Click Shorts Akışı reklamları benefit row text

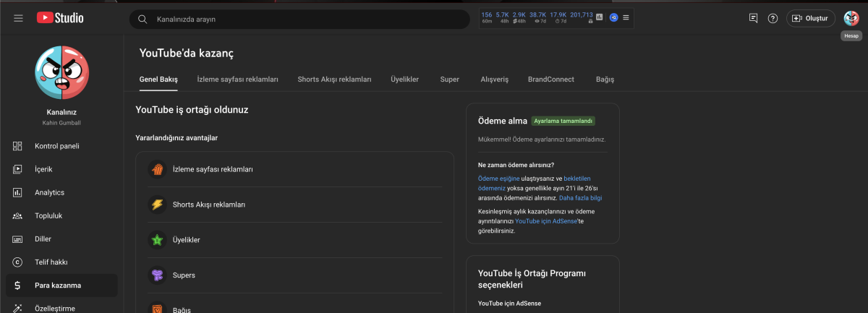(209, 205)
